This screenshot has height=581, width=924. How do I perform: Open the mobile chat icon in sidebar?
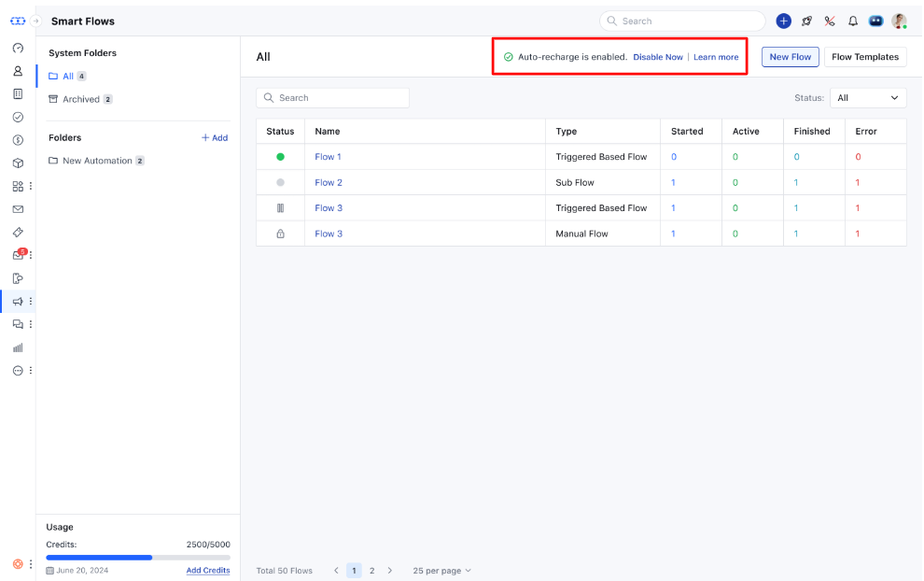[18, 278]
